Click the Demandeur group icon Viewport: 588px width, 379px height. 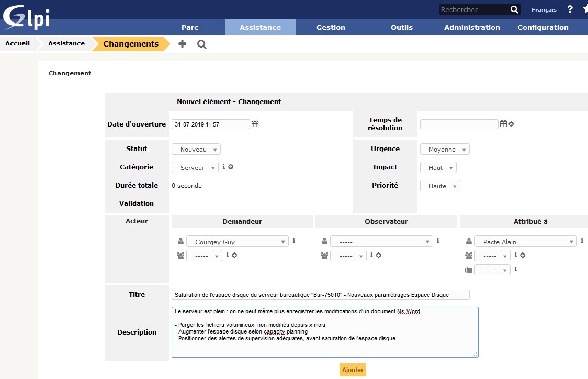[180, 256]
